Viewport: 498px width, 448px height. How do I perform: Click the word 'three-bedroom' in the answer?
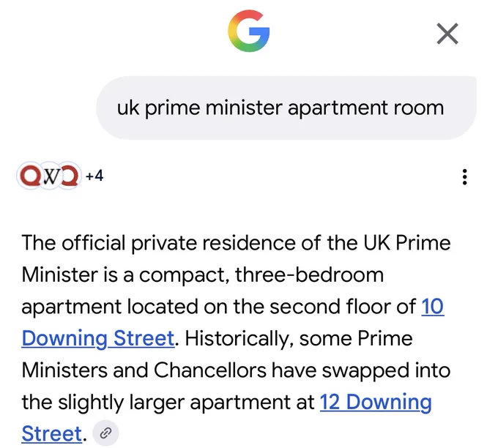pos(309,275)
